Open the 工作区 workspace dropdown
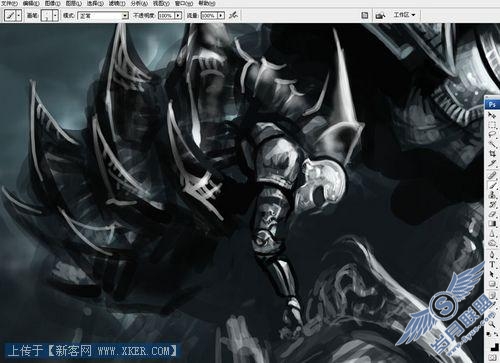 tap(404, 15)
